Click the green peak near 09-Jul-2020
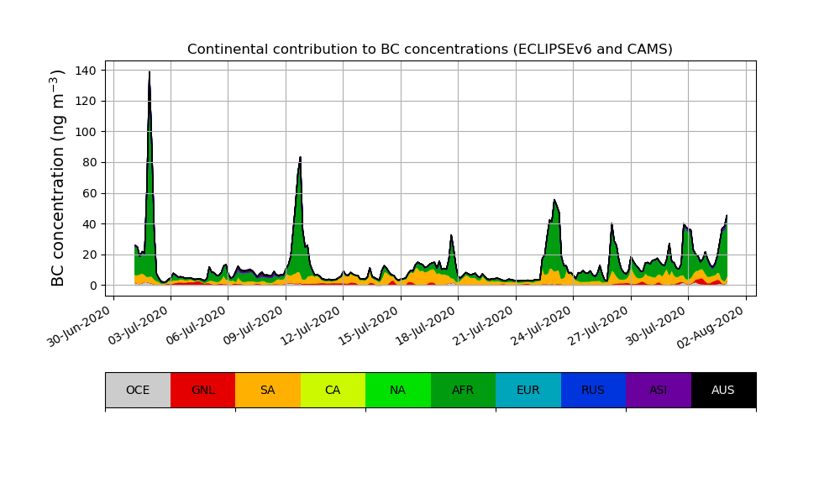 pos(300,168)
